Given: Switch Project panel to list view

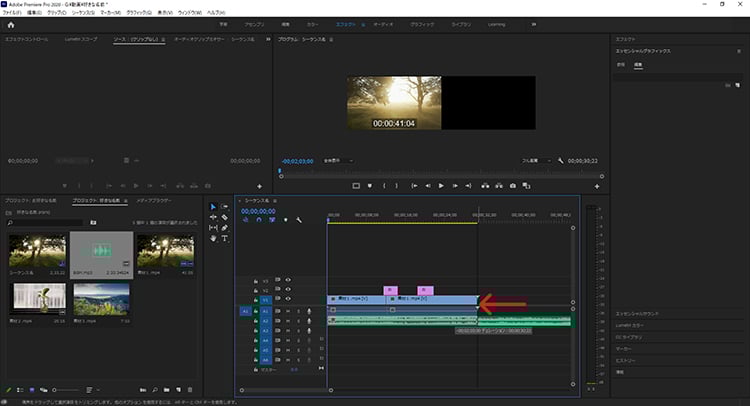Looking at the screenshot, I should point(20,390).
